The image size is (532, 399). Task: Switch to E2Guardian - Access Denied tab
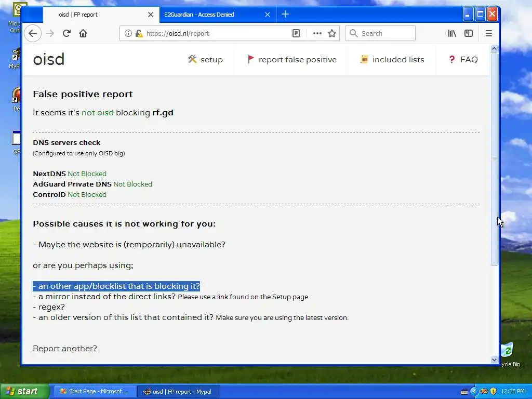click(199, 15)
